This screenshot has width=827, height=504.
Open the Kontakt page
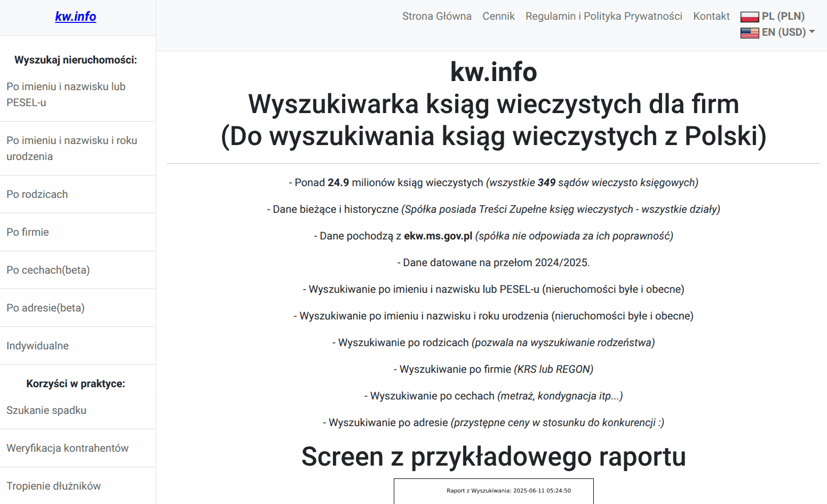coord(711,16)
